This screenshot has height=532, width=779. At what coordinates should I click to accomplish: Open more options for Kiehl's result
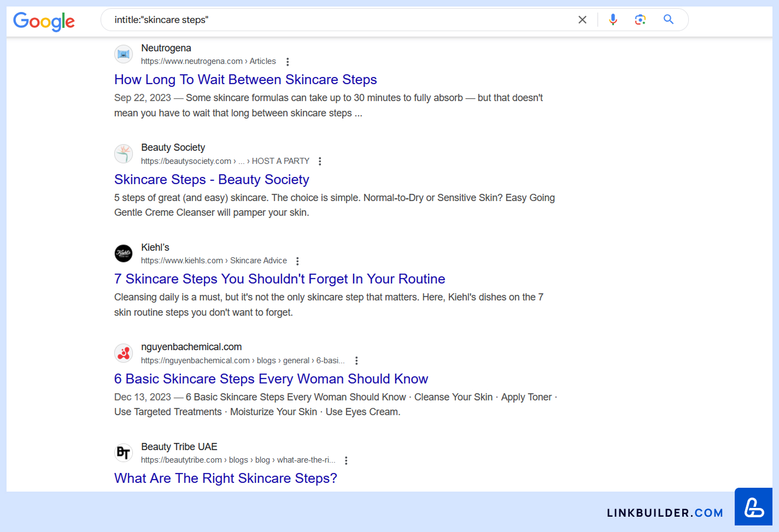click(x=297, y=261)
